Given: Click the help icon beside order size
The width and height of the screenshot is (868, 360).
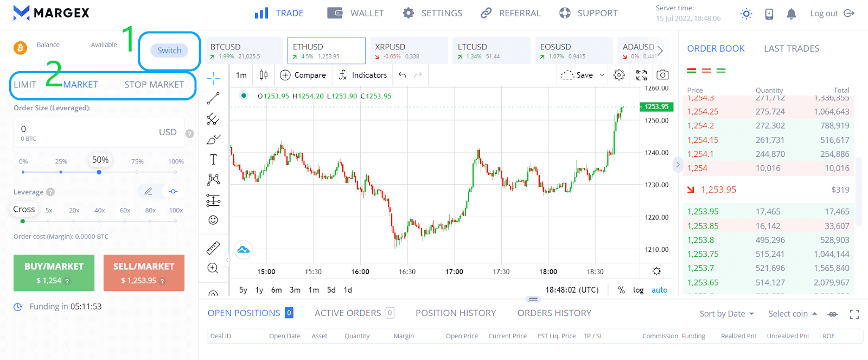Looking at the screenshot, I should click(x=189, y=134).
